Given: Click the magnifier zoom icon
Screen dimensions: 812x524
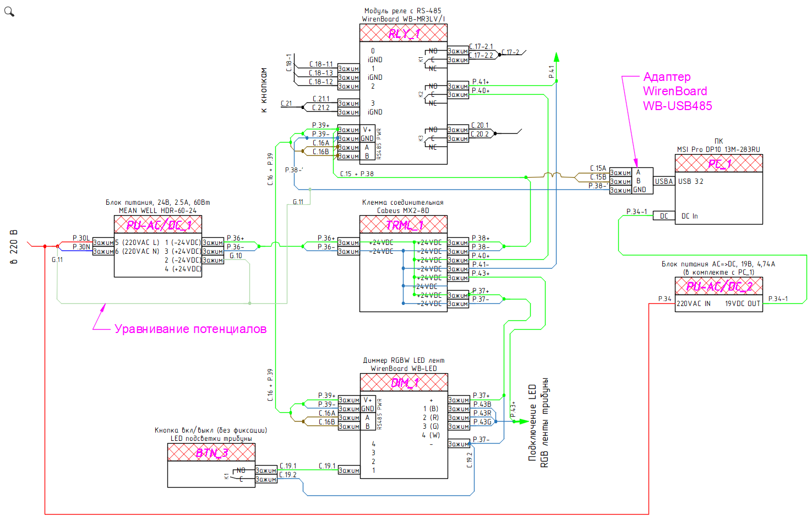Looking at the screenshot, I should [x=9, y=10].
